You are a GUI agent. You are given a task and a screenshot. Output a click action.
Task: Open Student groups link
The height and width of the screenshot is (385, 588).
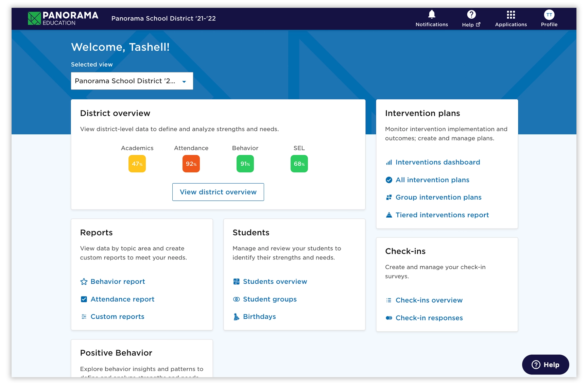pyautogui.click(x=270, y=299)
